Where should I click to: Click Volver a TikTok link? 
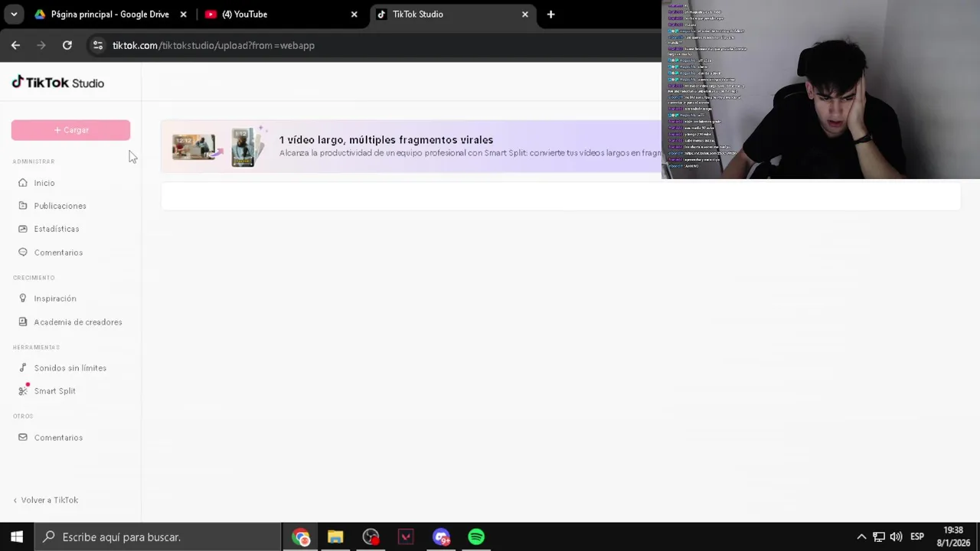click(x=46, y=500)
